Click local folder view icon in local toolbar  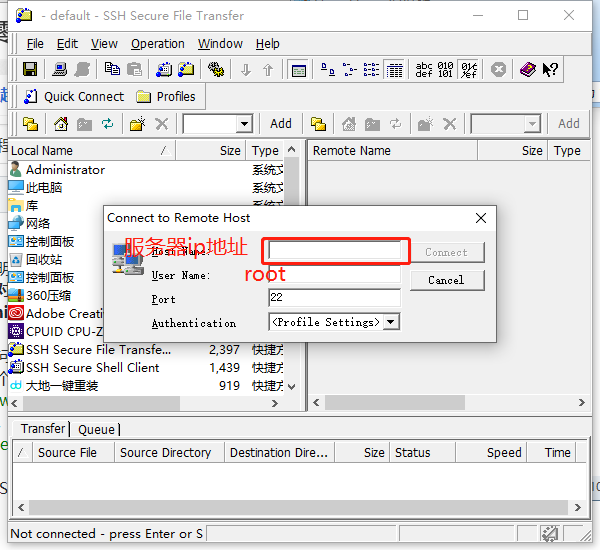(30, 124)
